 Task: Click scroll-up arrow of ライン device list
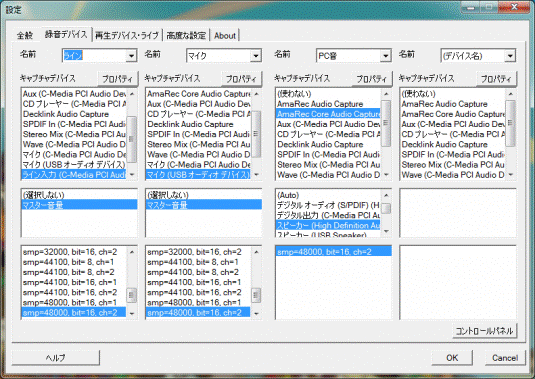point(132,94)
